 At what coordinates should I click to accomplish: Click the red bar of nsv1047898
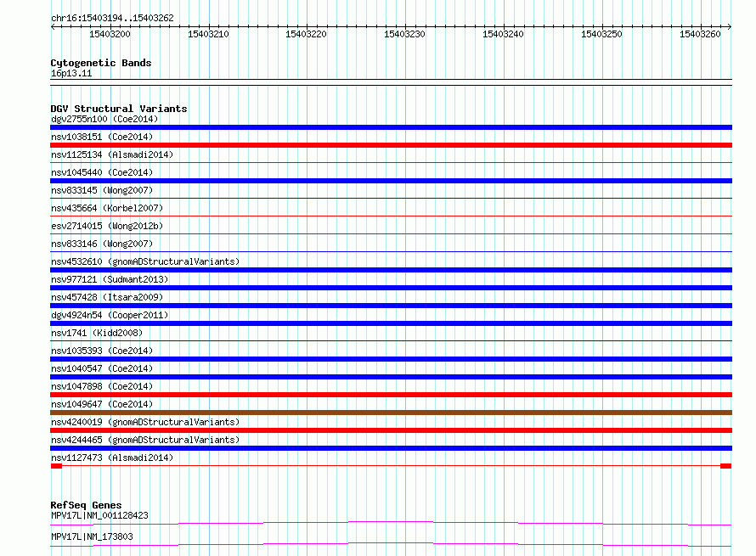point(391,395)
